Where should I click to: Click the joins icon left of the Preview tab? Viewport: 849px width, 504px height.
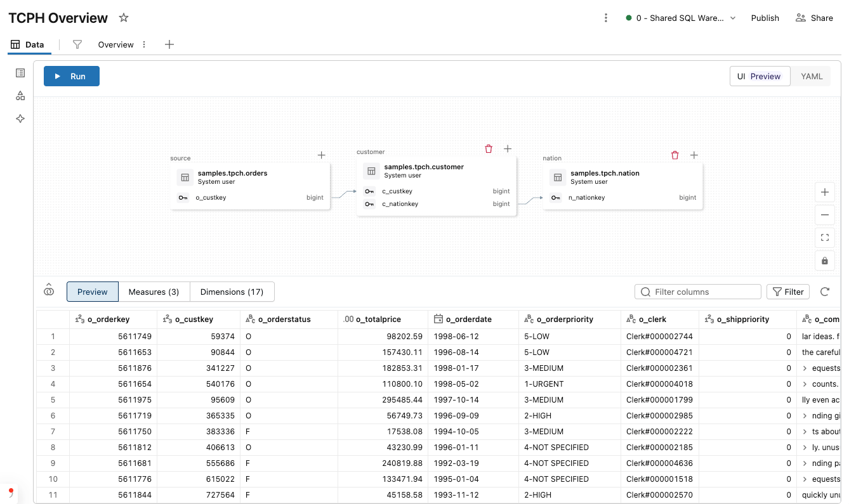click(49, 290)
